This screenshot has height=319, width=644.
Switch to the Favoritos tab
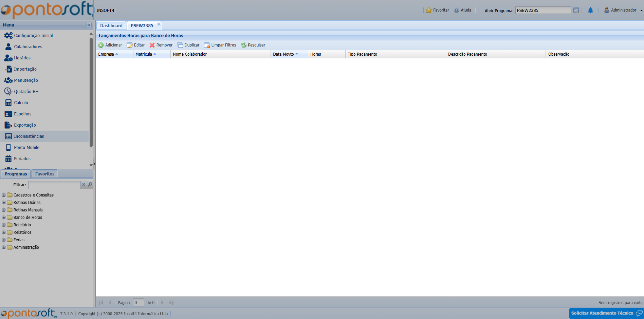click(45, 174)
